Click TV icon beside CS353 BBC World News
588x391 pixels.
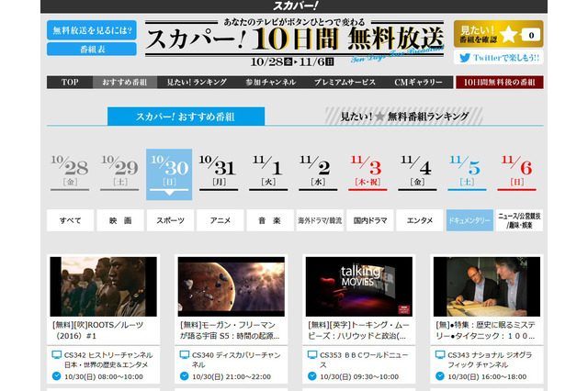click(x=311, y=354)
